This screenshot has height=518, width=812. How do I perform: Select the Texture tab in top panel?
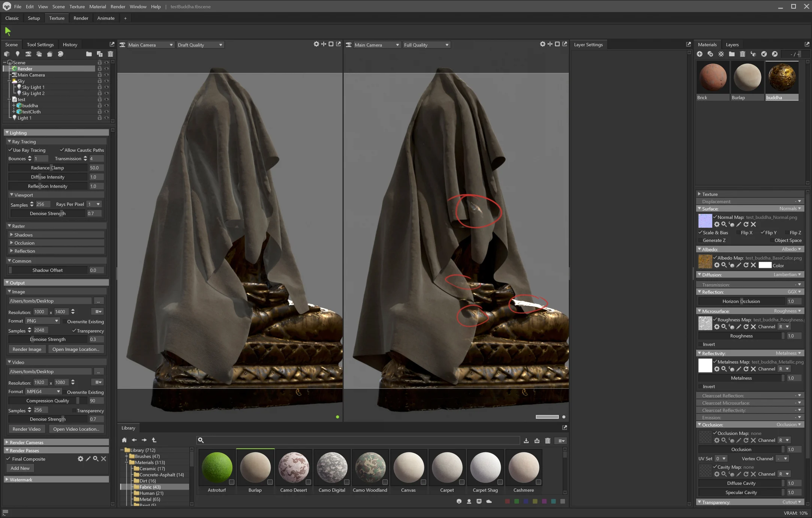tap(57, 18)
